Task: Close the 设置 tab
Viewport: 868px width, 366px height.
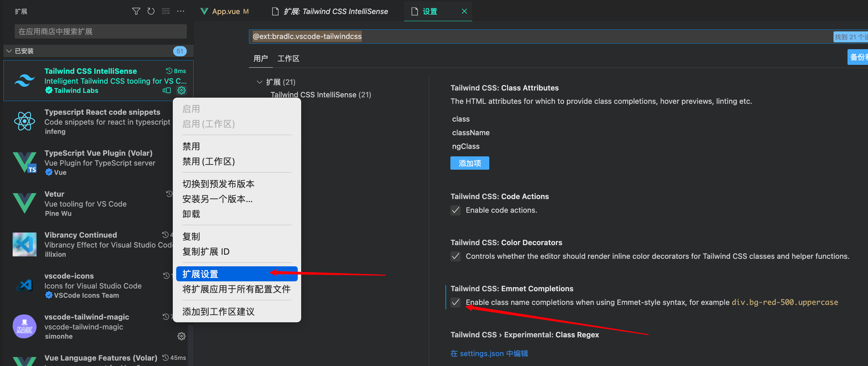Action: tap(464, 11)
